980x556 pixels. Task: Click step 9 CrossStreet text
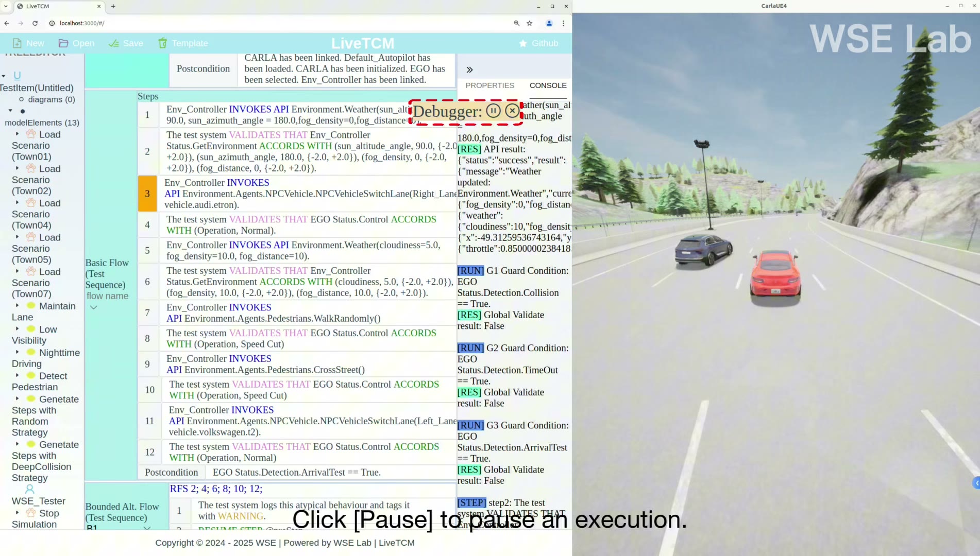(265, 364)
